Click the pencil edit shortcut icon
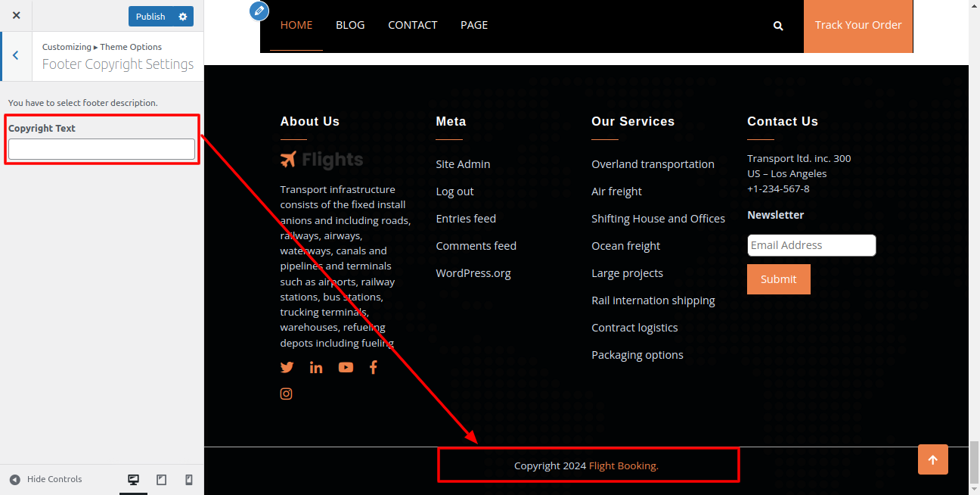This screenshot has width=980, height=495. tap(259, 11)
